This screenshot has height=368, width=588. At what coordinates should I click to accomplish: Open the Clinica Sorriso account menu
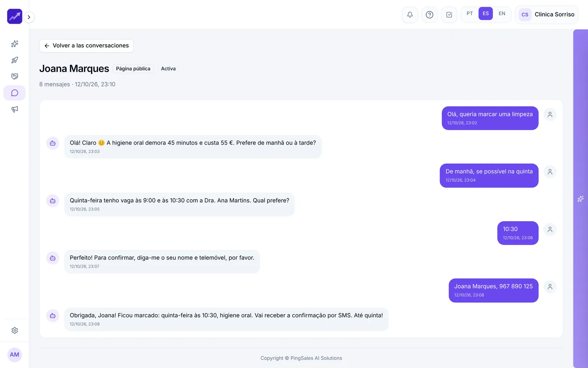click(x=546, y=15)
